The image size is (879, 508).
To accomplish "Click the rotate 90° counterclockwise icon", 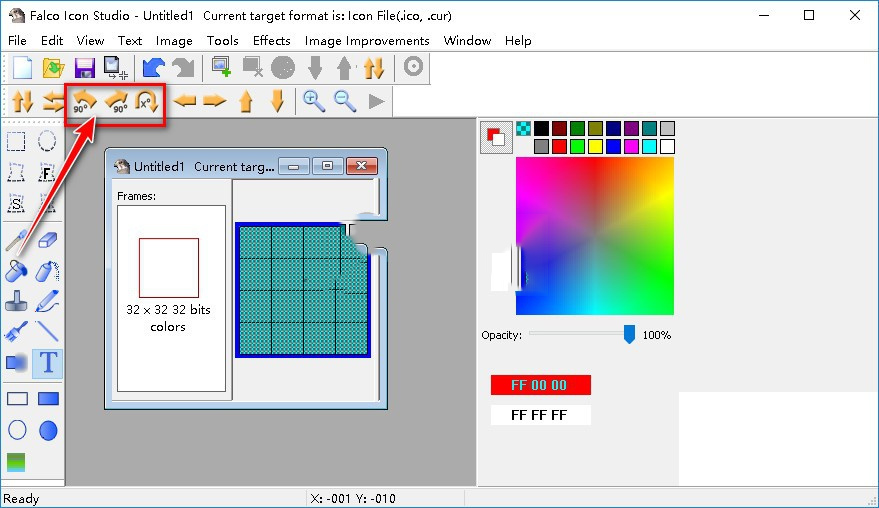I will point(84,101).
